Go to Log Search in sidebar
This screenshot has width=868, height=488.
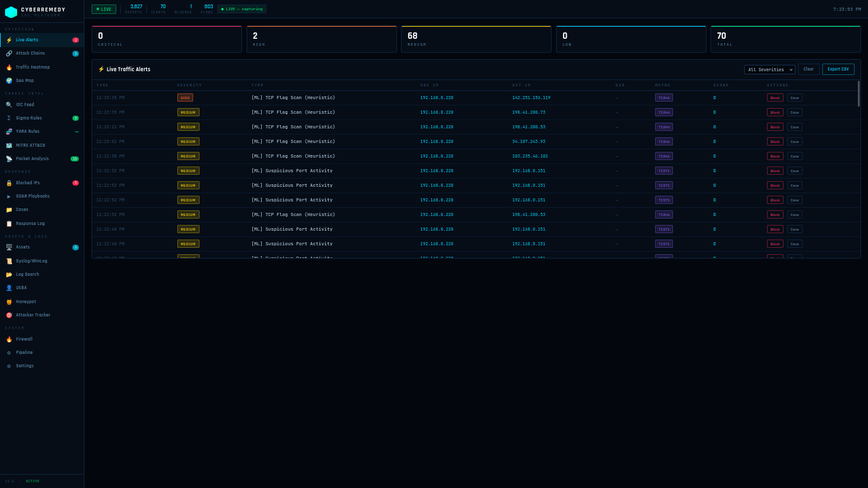pyautogui.click(x=42, y=274)
